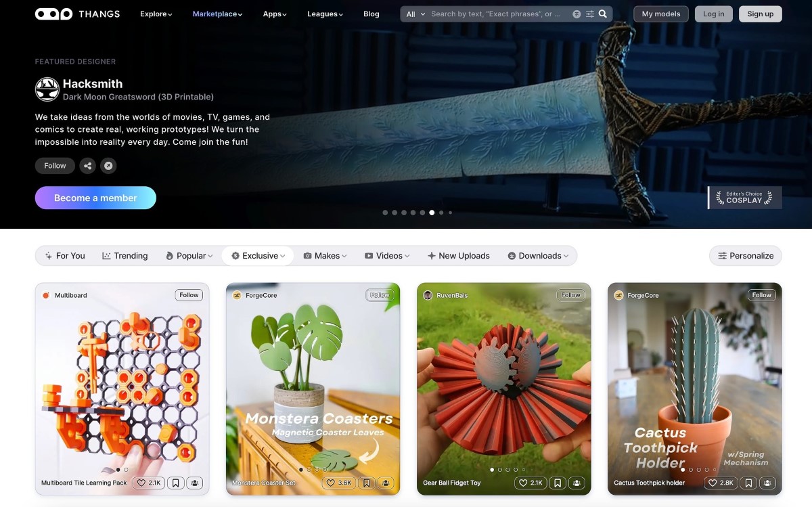Expand the Marketplace menu
The width and height of the screenshot is (812, 507).
pos(217,14)
